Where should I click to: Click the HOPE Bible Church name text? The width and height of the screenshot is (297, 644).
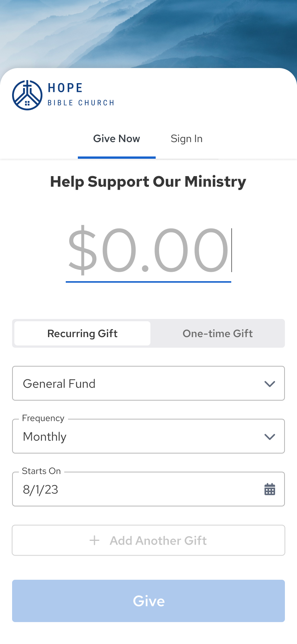[x=80, y=94]
